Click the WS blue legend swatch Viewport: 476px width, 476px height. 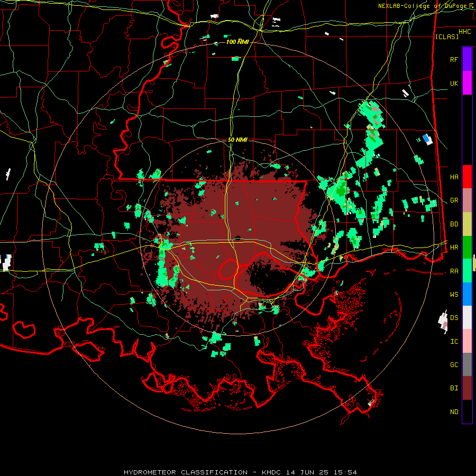tap(467, 294)
